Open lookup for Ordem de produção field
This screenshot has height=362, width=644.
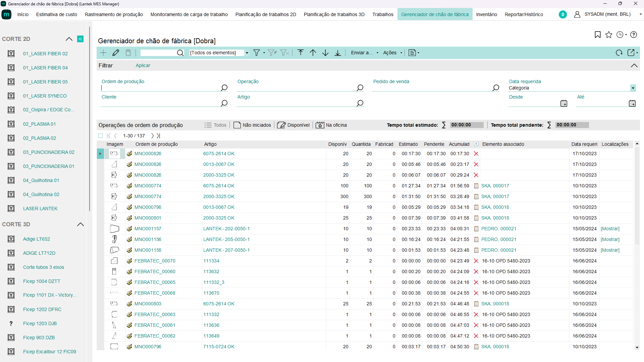224,88
